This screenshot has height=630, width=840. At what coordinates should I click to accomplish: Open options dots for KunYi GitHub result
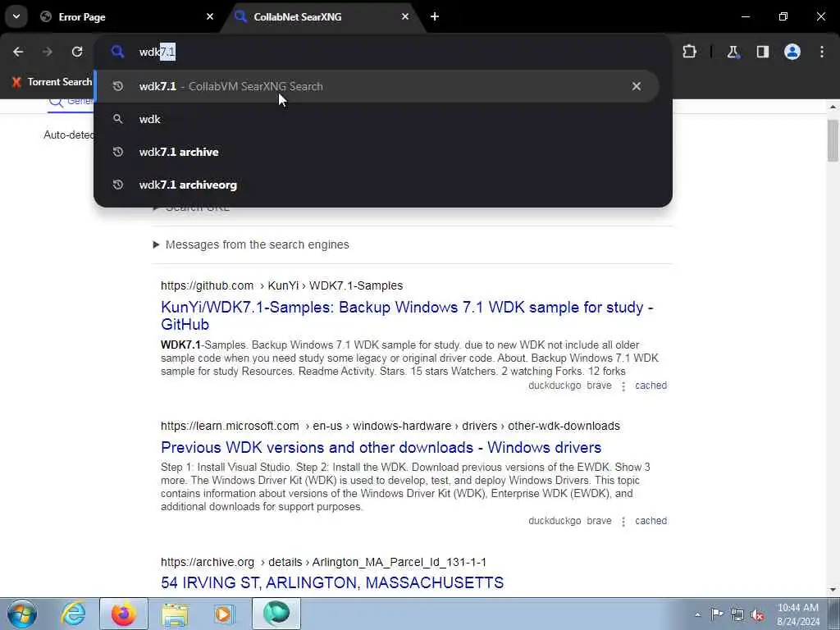[623, 386]
